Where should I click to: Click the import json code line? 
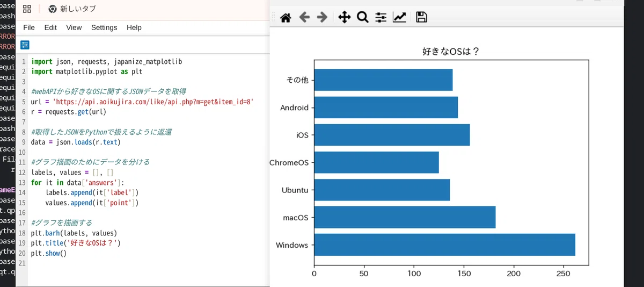coord(106,61)
